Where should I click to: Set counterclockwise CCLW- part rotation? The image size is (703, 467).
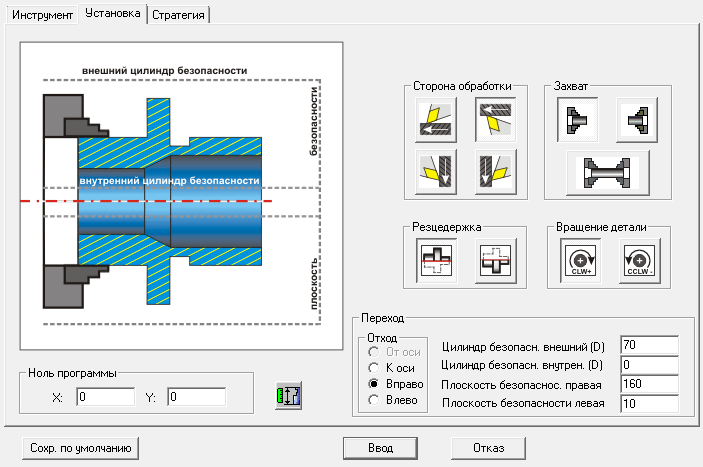[640, 261]
